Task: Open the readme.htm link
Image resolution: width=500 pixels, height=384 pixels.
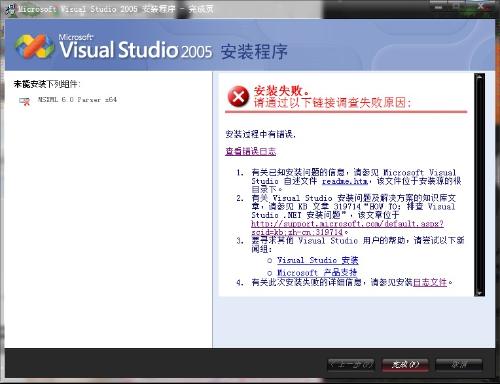Action: pyautogui.click(x=345, y=181)
